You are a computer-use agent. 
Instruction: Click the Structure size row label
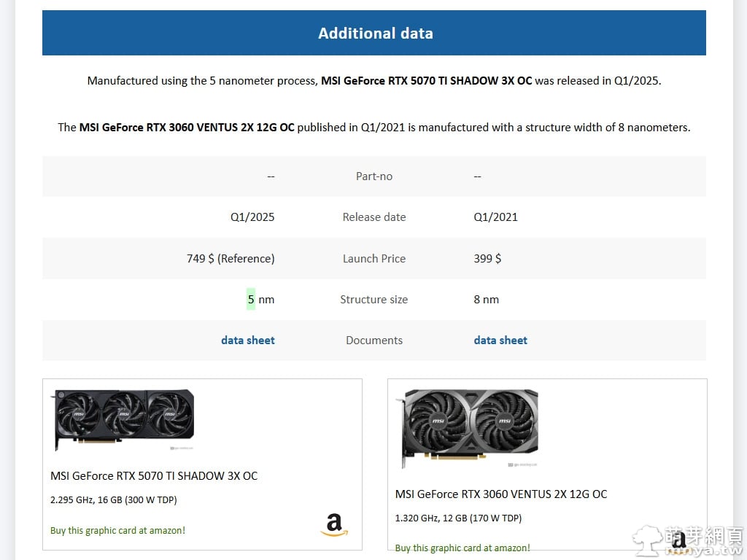click(374, 300)
